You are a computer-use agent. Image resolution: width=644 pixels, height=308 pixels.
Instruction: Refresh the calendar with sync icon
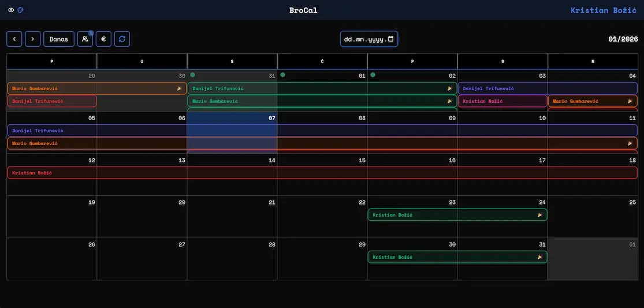pos(122,39)
